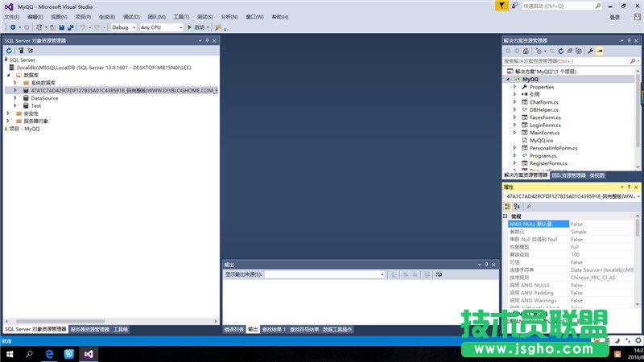This screenshot has width=644, height=362.
Task: Click Refresh in SQL Server Object Explorer
Action: pyautogui.click(x=9, y=51)
